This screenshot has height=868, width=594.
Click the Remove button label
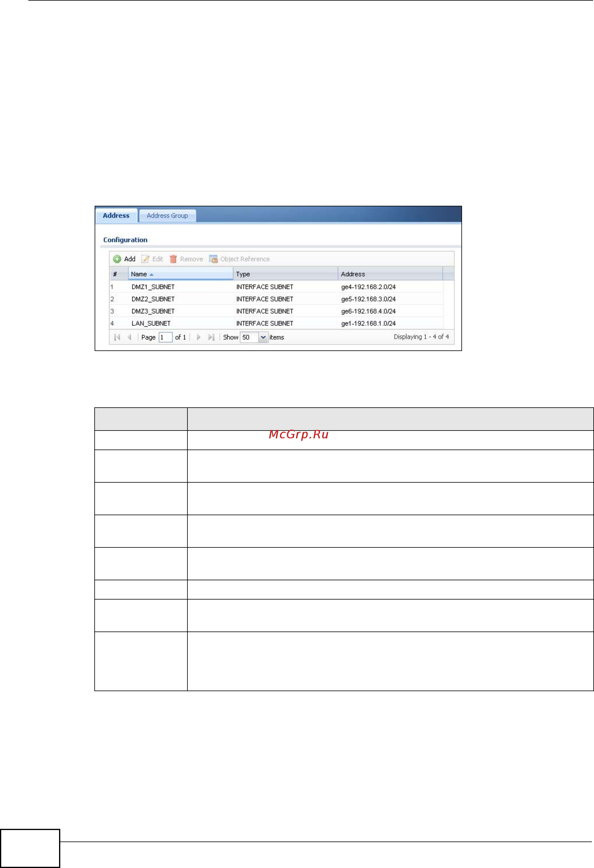(x=191, y=259)
